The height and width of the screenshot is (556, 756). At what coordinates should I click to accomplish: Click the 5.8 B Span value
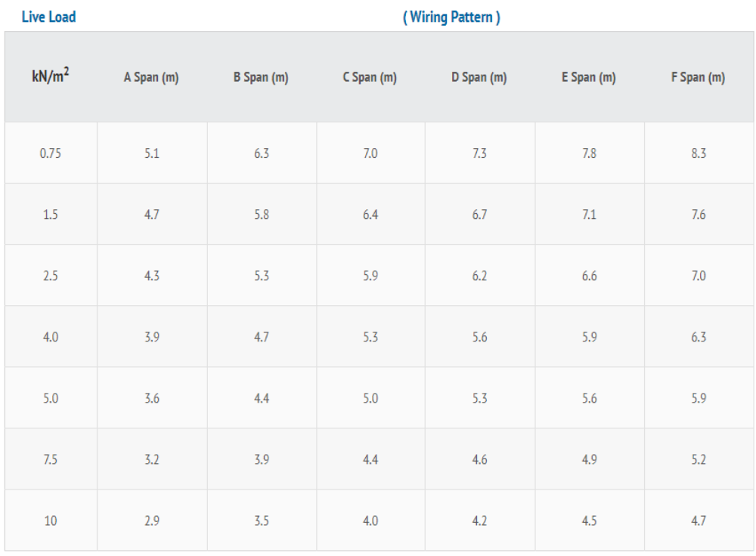262,215
